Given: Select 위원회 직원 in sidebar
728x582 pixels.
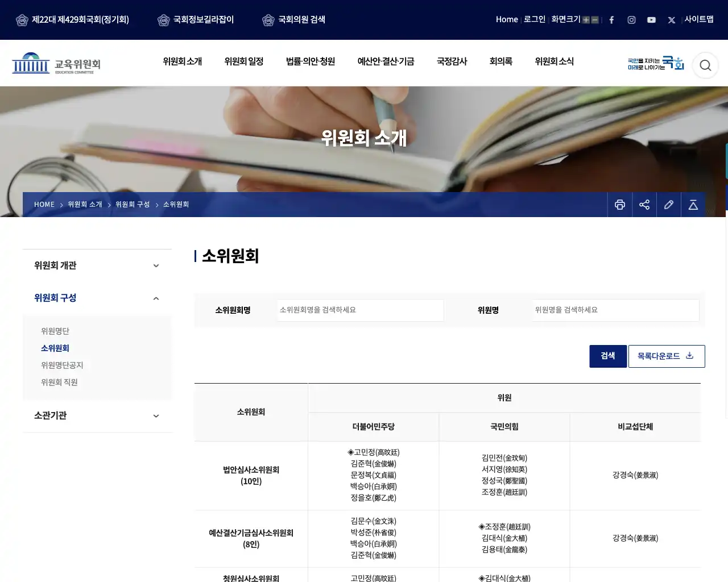Looking at the screenshot, I should coord(59,383).
